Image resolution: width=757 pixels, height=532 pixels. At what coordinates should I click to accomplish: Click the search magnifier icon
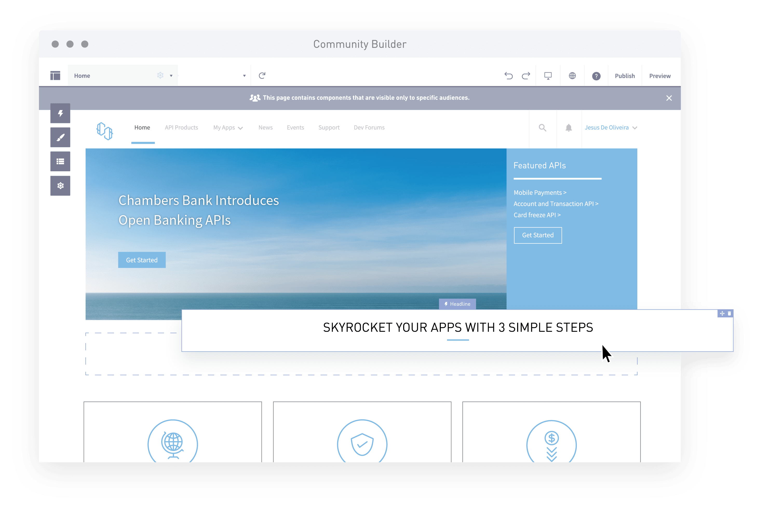(x=542, y=128)
